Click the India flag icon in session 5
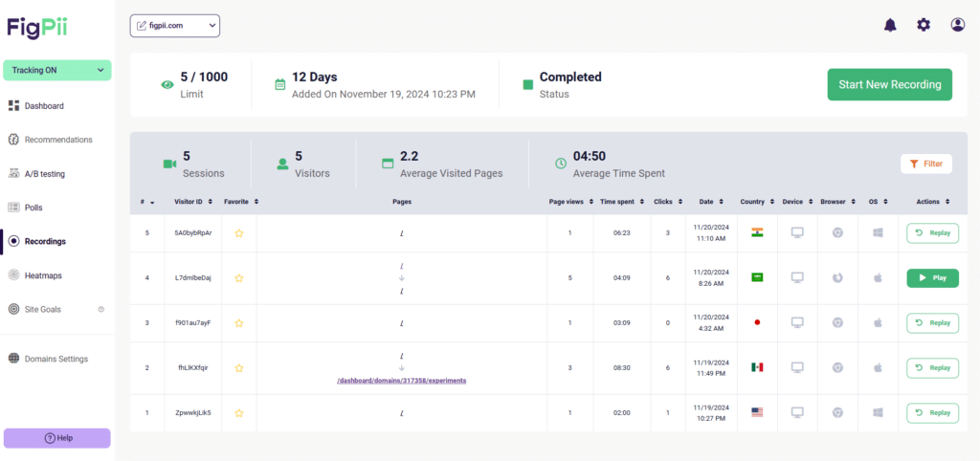This screenshot has height=461, width=980. click(x=757, y=232)
